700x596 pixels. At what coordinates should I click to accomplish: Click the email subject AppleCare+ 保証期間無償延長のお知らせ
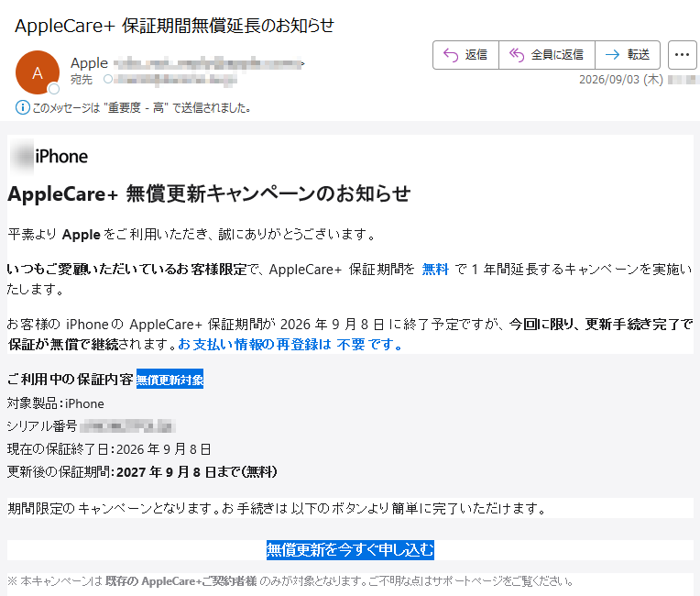[x=174, y=26]
